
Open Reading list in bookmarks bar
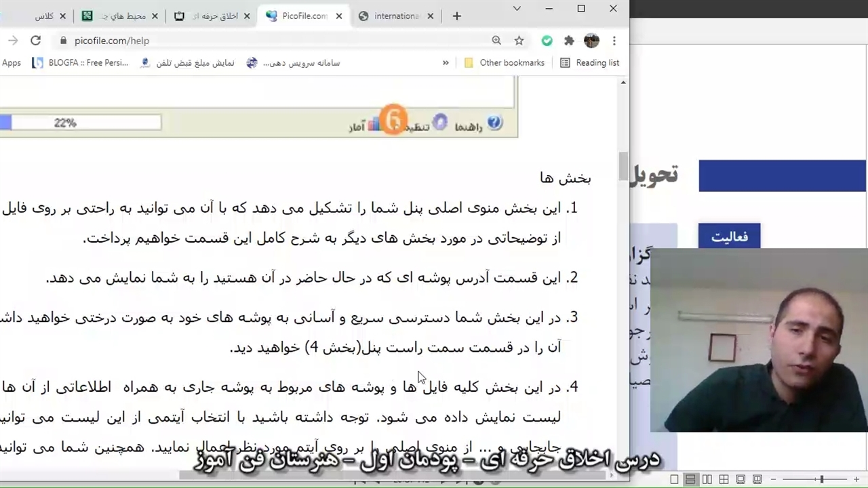(x=589, y=62)
